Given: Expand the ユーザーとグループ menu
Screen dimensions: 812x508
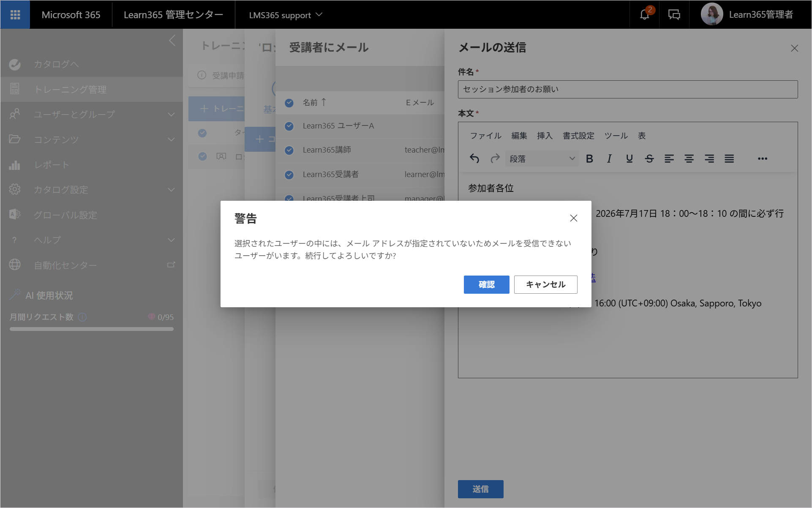Looking at the screenshot, I should pos(171,114).
